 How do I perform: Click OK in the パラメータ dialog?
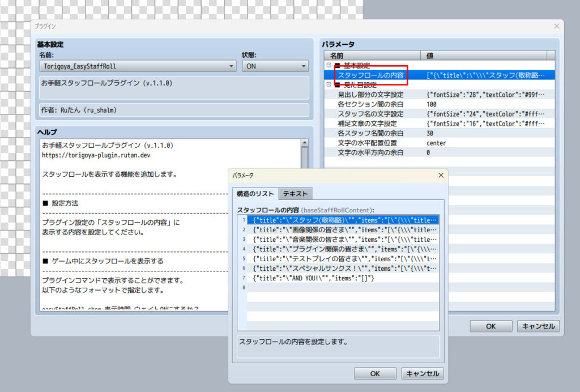point(375,373)
